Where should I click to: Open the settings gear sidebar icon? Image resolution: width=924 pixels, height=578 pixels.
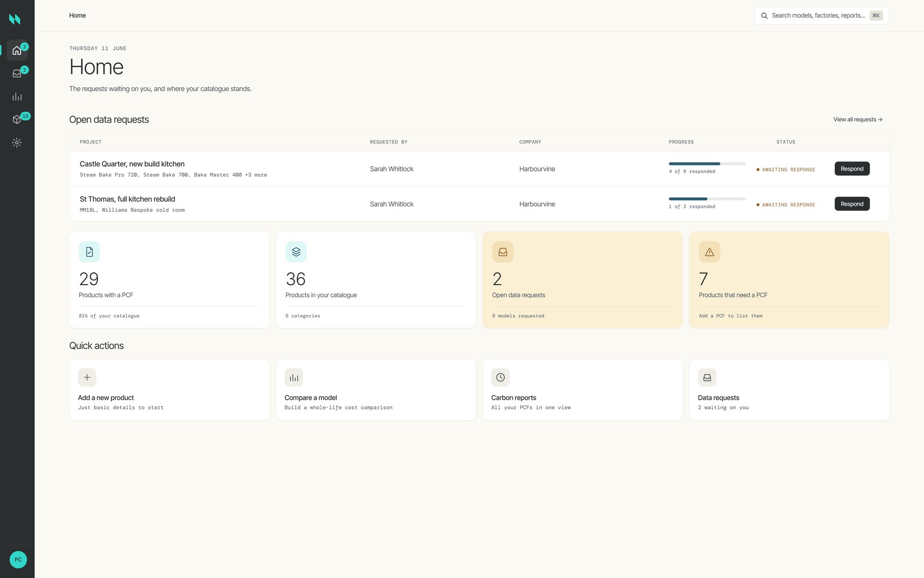click(x=17, y=142)
